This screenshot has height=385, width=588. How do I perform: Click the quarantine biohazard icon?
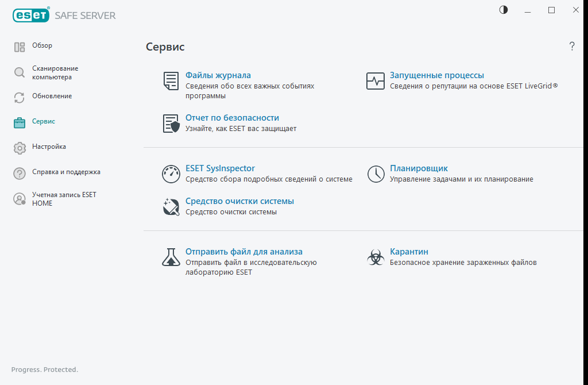tap(376, 257)
